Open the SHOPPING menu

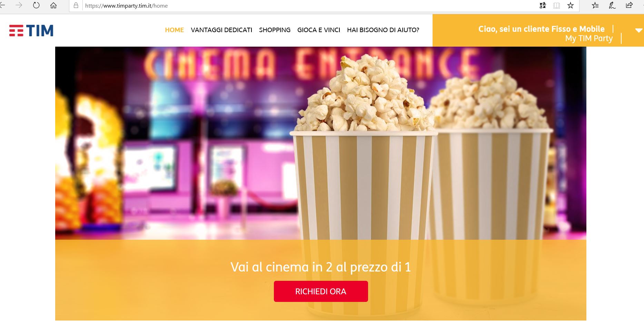point(275,30)
